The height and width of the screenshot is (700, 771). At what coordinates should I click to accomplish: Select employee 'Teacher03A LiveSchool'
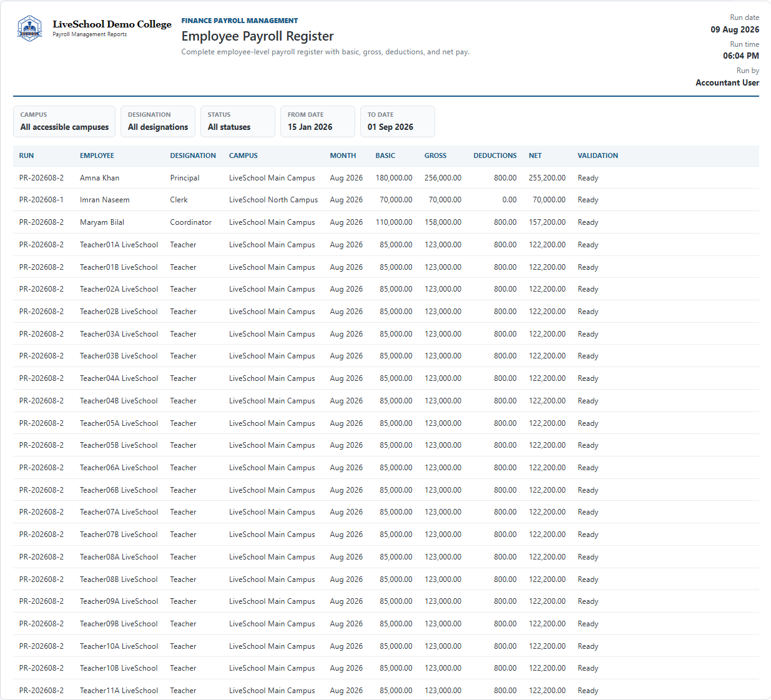tap(119, 334)
